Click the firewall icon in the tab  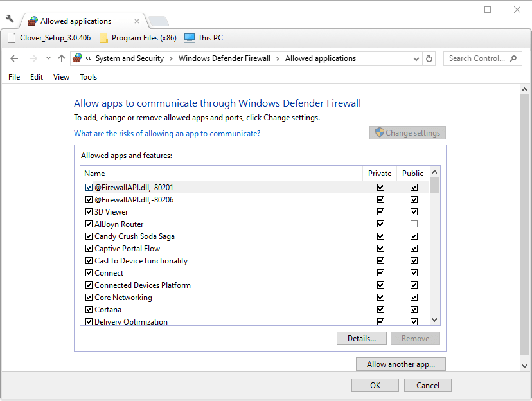(x=33, y=21)
